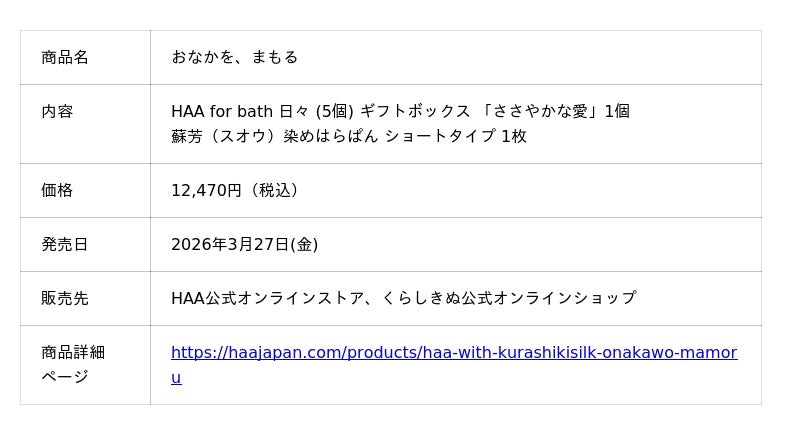800x435 pixels.
Task: Click the （税込） tax note
Action: point(272,191)
